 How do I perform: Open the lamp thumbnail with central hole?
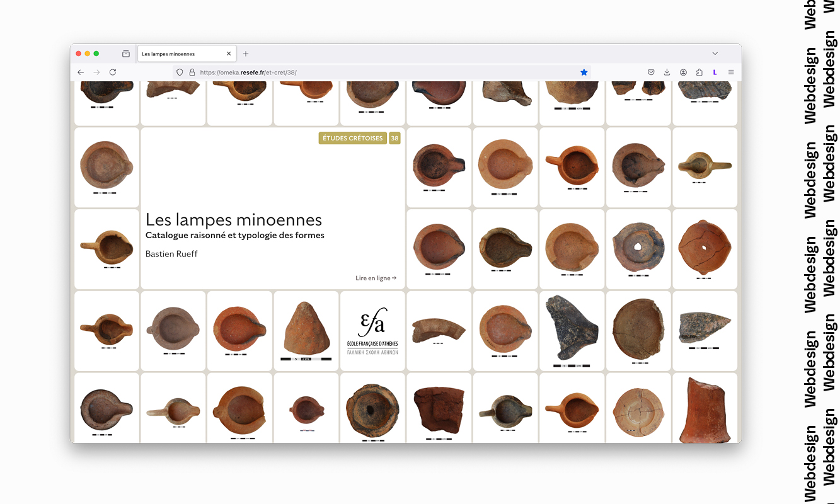click(638, 249)
